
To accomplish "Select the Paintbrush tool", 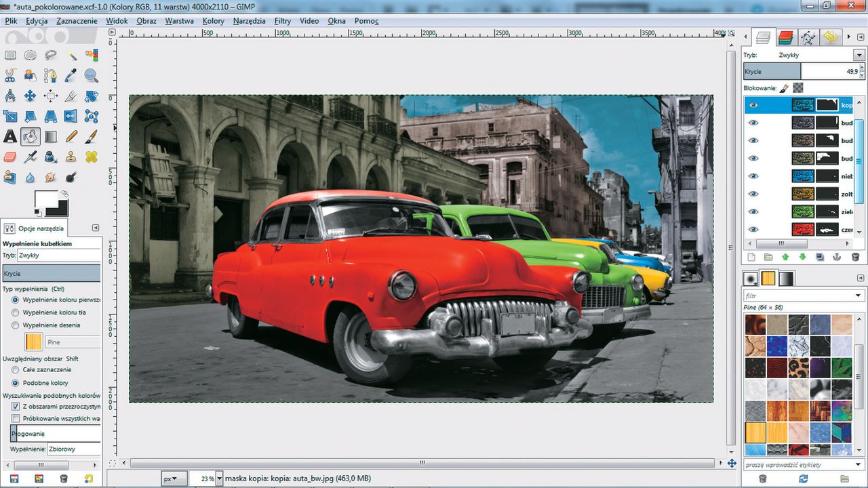I will [92, 137].
